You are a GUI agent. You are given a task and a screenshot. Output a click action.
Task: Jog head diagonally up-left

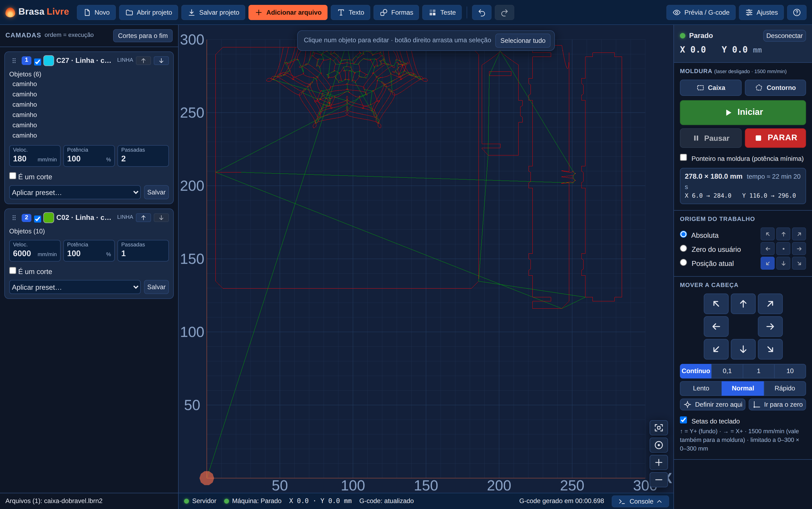click(x=716, y=304)
